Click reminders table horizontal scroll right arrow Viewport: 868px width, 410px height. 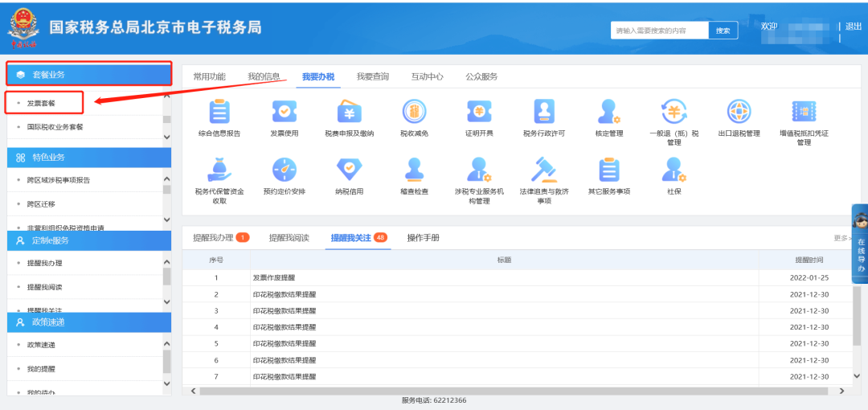pyautogui.click(x=841, y=392)
